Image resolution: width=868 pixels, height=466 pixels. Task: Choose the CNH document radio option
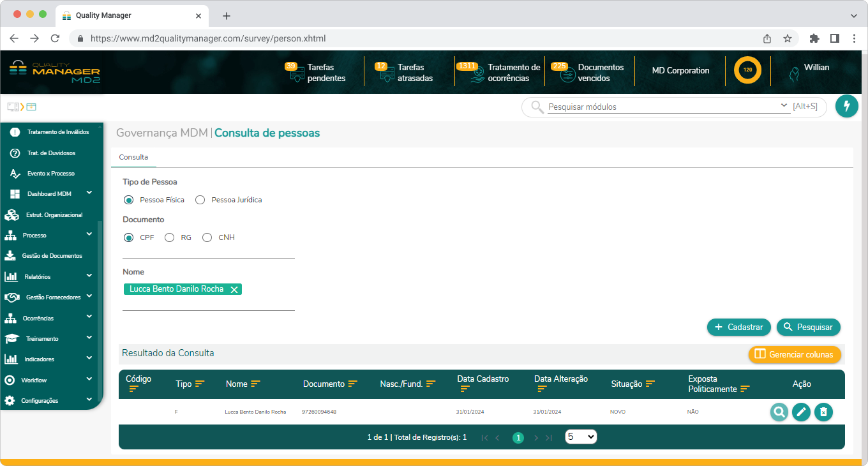point(207,237)
